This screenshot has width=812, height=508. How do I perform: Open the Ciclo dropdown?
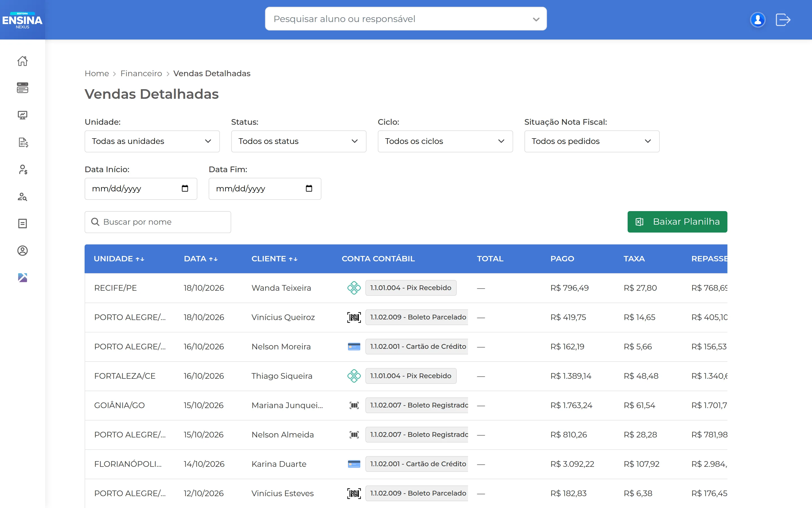(x=445, y=141)
